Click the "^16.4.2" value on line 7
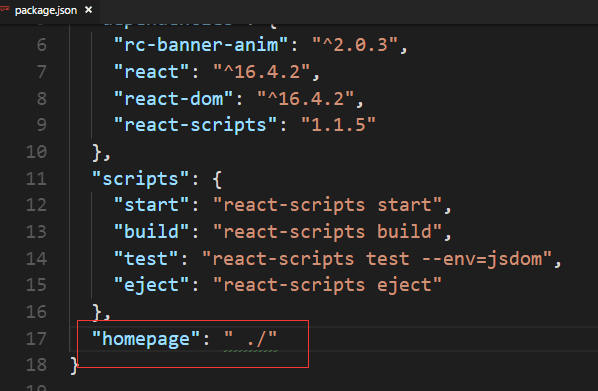The width and height of the screenshot is (598, 391). (x=262, y=72)
